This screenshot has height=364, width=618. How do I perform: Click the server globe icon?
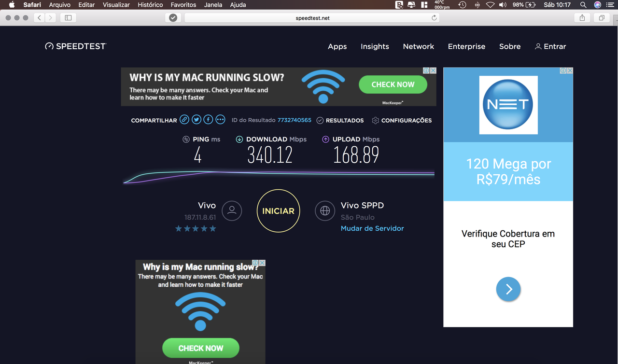[325, 210]
